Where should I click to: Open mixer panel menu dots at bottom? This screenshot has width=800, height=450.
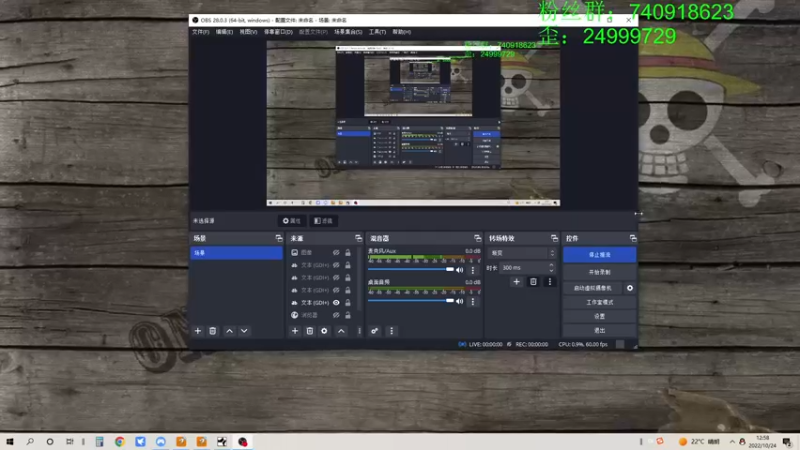coord(391,331)
